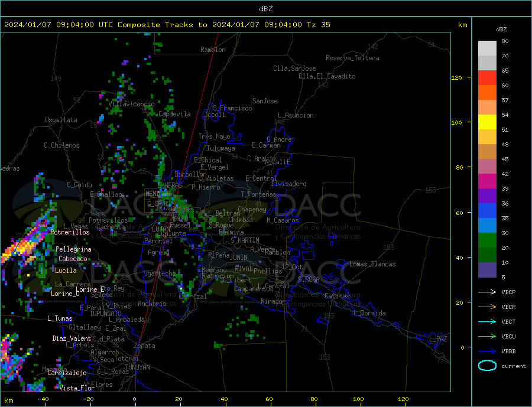The image size is (532, 407).
Task: Click the Villavicencio place label
Action: 132,104
